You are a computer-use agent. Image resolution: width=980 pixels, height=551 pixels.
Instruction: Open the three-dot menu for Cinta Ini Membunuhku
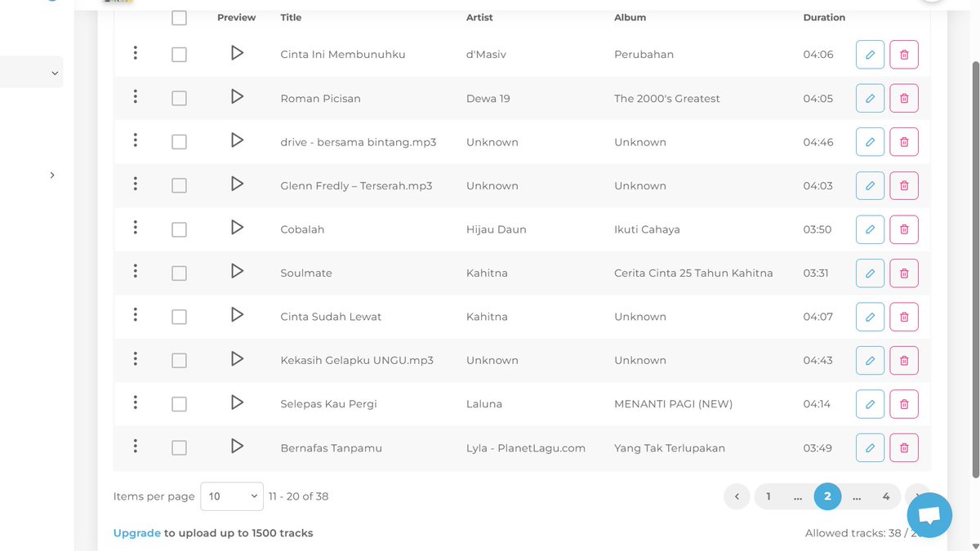[x=135, y=53]
